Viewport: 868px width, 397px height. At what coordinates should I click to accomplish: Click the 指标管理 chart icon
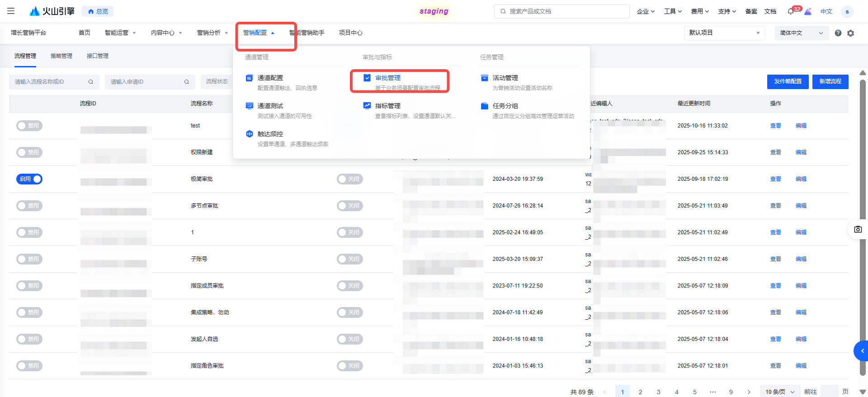pyautogui.click(x=367, y=106)
